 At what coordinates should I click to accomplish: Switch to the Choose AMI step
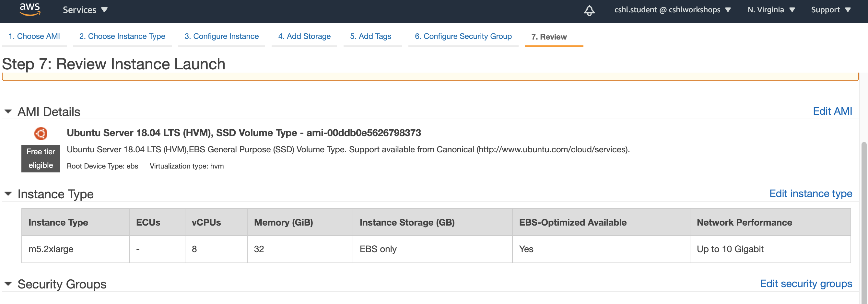point(34,36)
